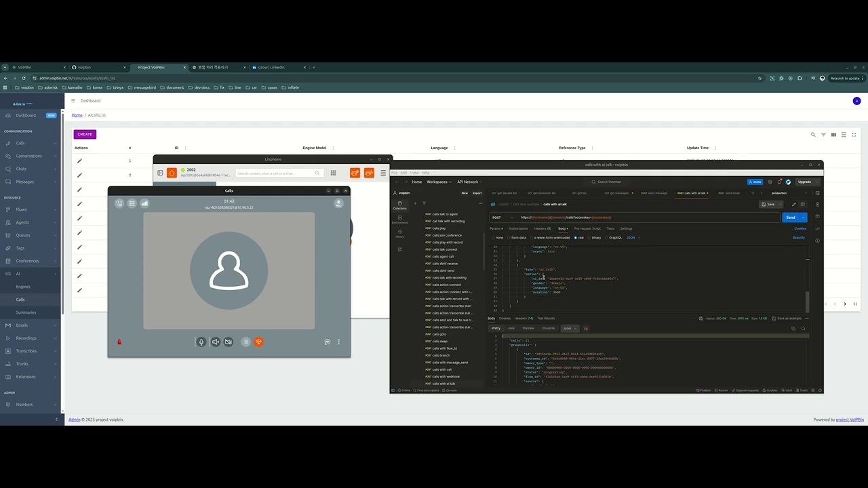Open Linphone main window dialpad grid icon
This screenshot has width=868, height=488.
tap(333, 173)
